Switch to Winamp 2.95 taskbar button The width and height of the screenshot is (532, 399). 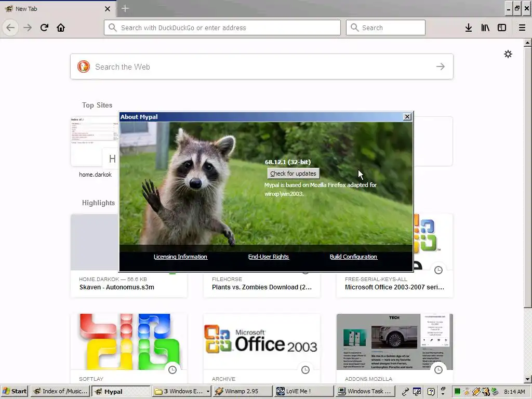(242, 392)
